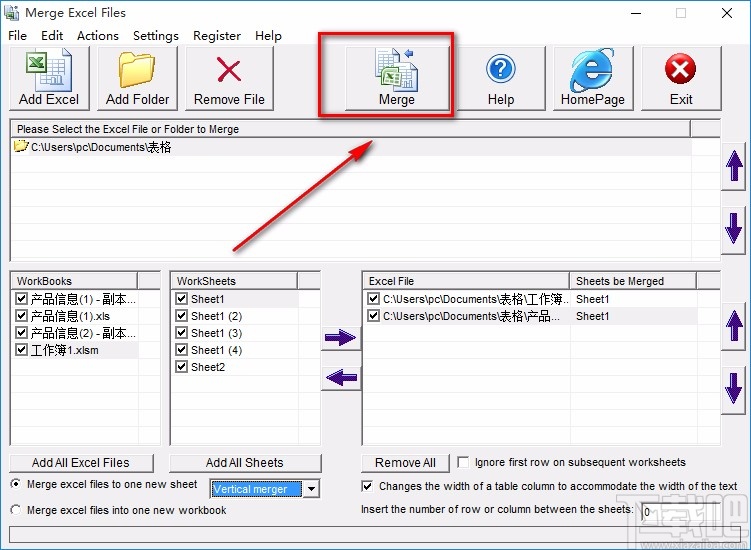Click the Remove File red X icon
Viewport: 751px width, 550px height.
229,70
